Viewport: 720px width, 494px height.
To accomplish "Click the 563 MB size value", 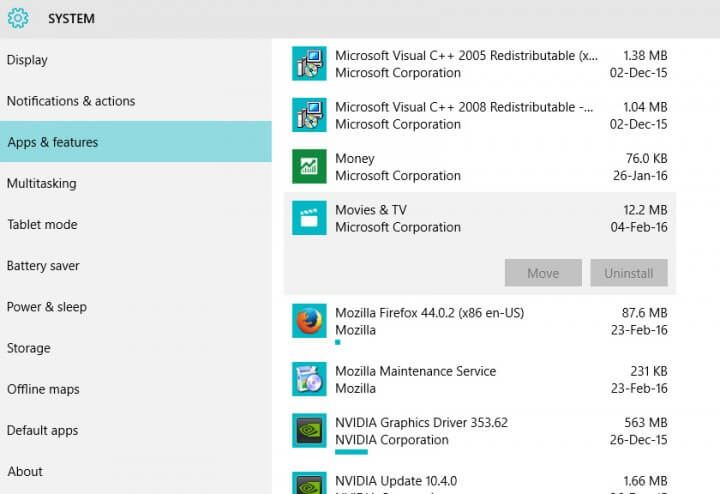I will click(645, 422).
